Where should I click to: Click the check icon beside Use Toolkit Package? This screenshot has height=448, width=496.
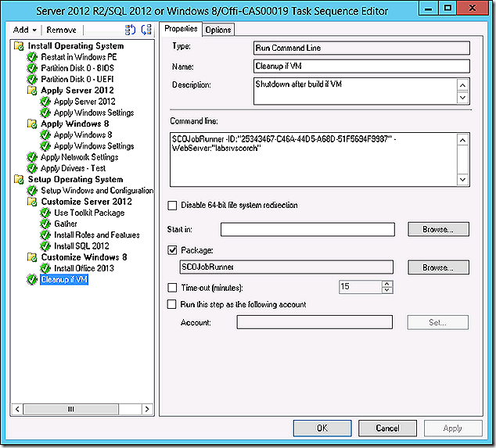click(45, 213)
